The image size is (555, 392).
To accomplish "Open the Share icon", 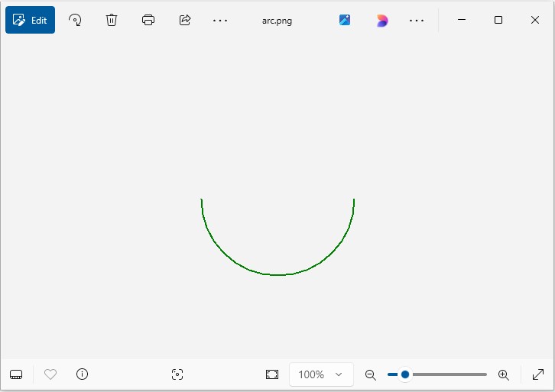I will click(185, 21).
